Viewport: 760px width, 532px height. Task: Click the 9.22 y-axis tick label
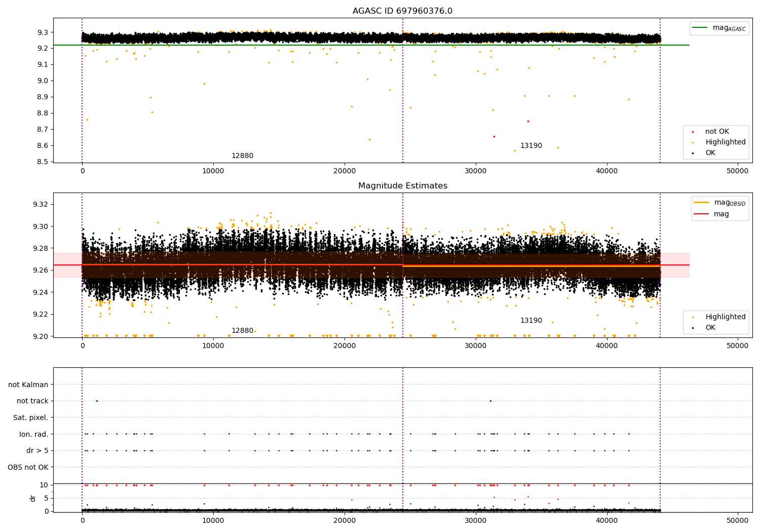[x=41, y=315]
